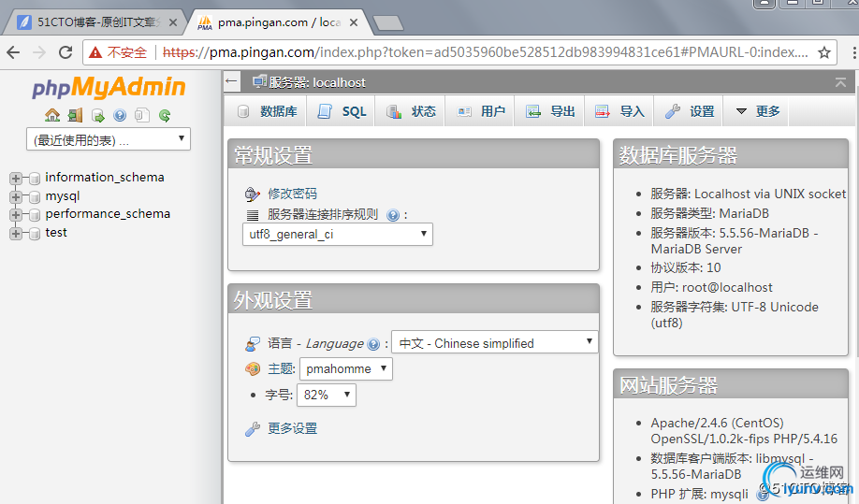Click the performance_schema database icon
This screenshot has width=859, height=504.
[x=35, y=215]
